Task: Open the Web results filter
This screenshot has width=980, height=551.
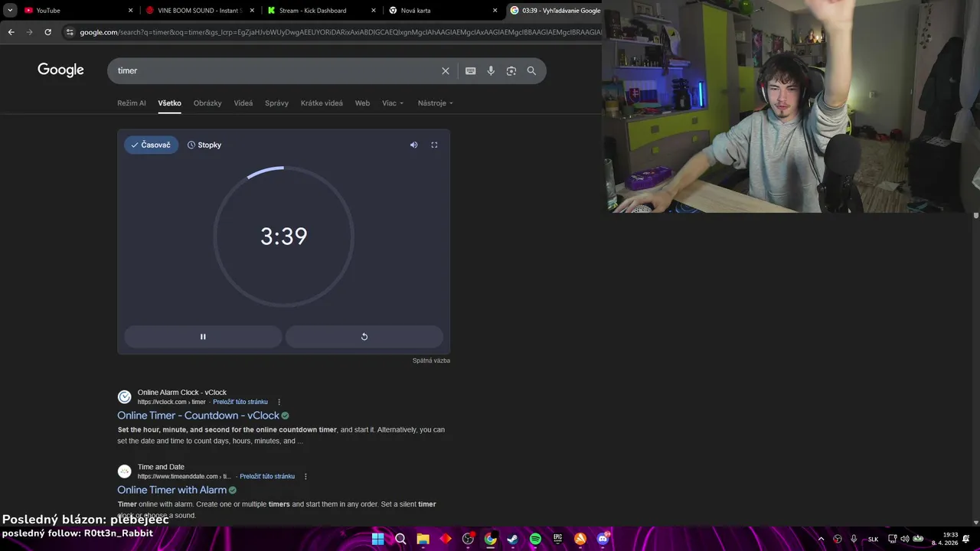Action: tap(362, 103)
